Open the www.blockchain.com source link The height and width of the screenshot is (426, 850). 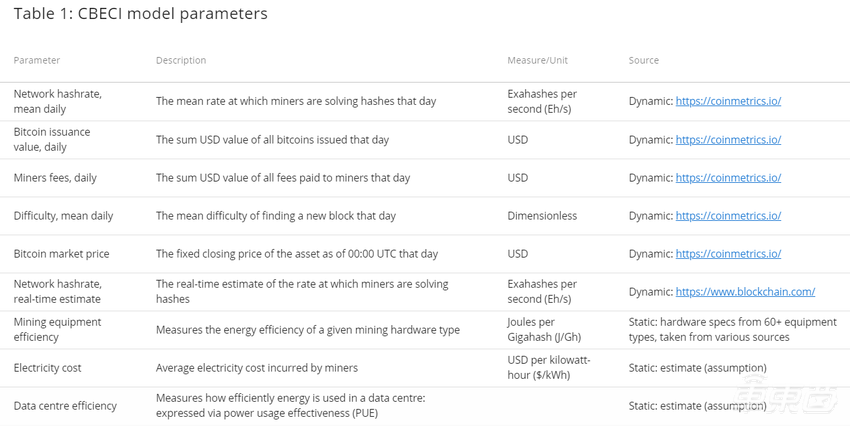[745, 291]
